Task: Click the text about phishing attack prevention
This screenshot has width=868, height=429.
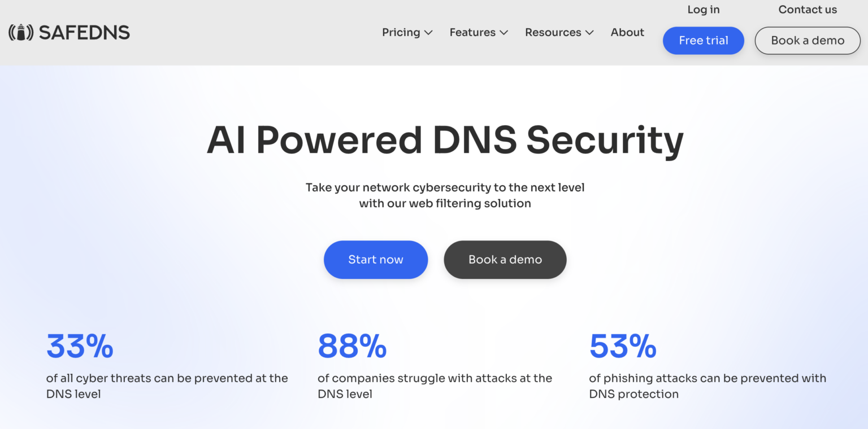Action: [707, 386]
